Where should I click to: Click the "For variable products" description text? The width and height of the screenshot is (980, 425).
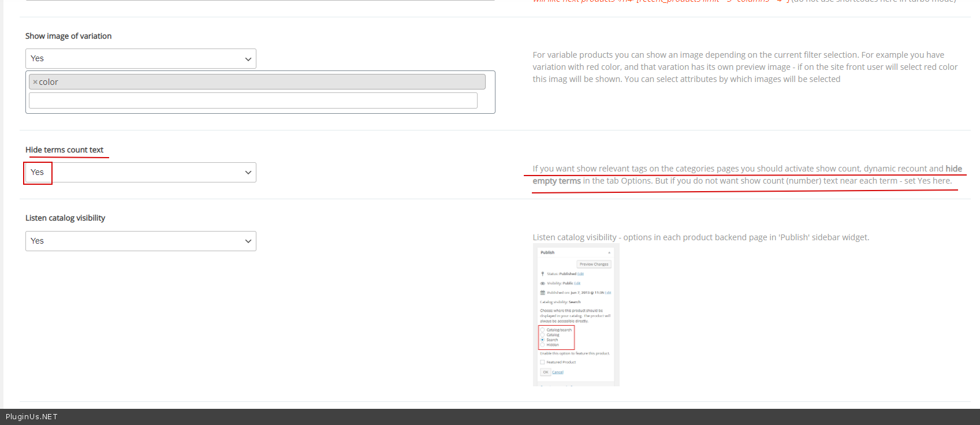point(745,67)
